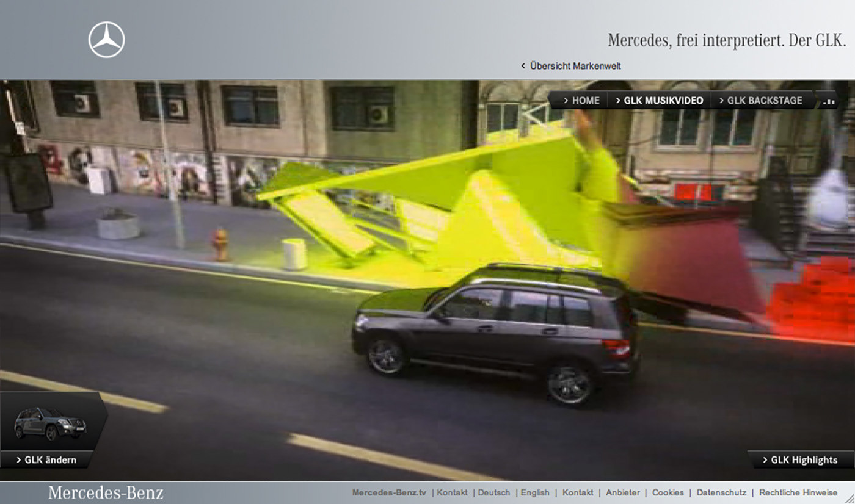Click 'Mercedes, frei interpretiert. Der GLK.' headline
The width and height of the screenshot is (855, 504).
[x=727, y=41]
